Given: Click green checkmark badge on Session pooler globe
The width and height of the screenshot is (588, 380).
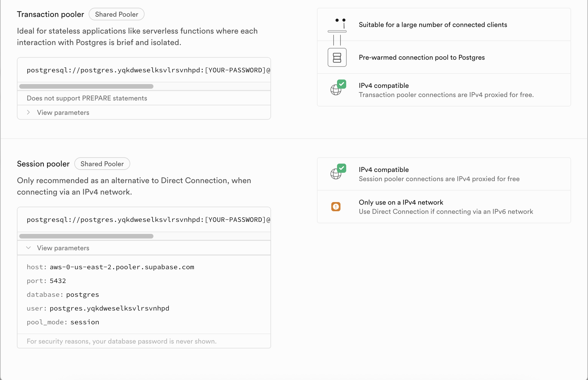Looking at the screenshot, I should pos(342,168).
